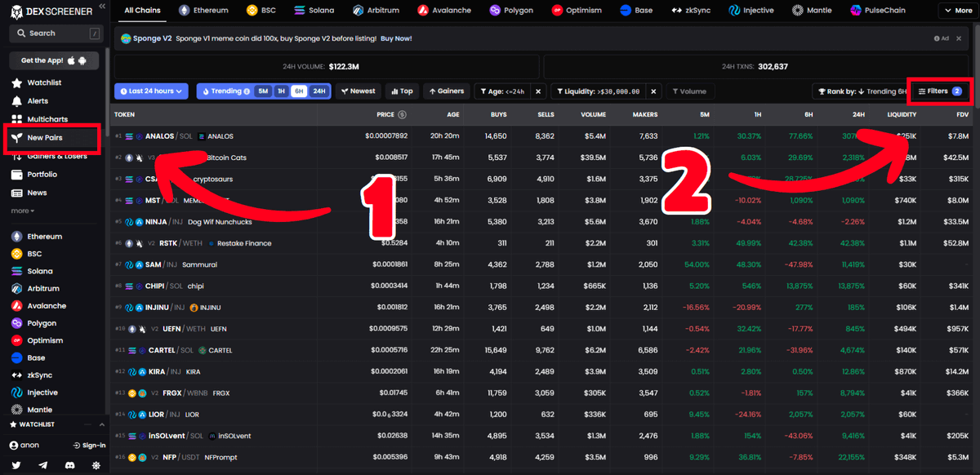This screenshot has width=980, height=475.
Task: Open the Age filter chip editor
Action: (x=504, y=91)
